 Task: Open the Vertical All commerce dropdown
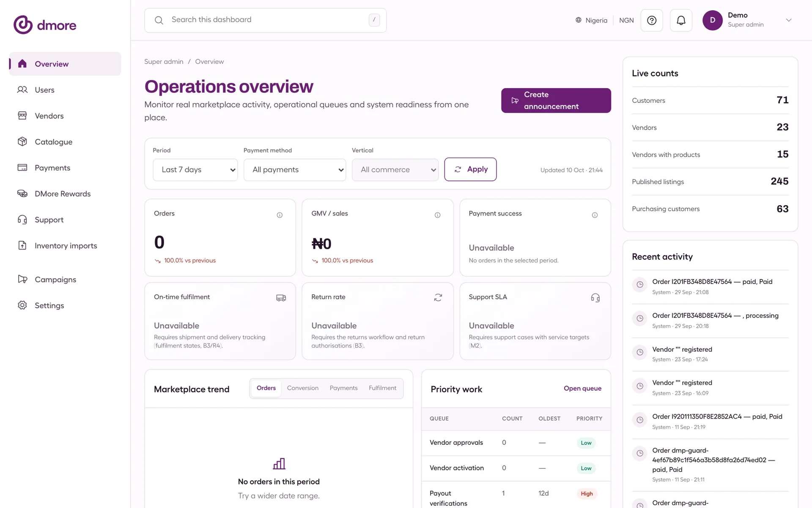395,170
